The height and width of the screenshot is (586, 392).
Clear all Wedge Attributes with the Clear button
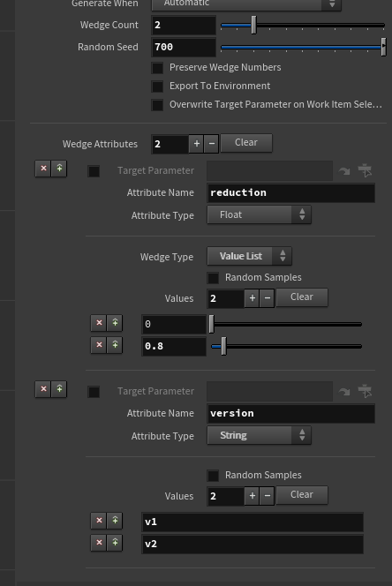[x=246, y=143]
